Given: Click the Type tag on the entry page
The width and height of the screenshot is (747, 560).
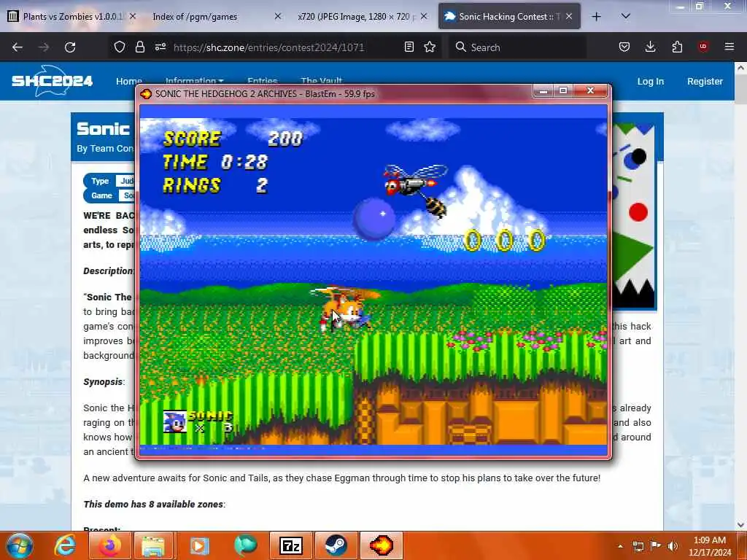Looking at the screenshot, I should pos(100,181).
